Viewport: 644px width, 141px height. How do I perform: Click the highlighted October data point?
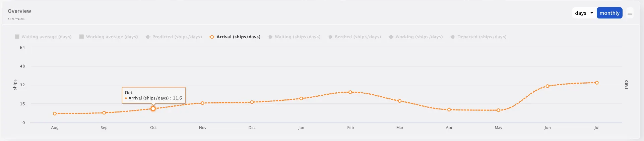click(153, 109)
